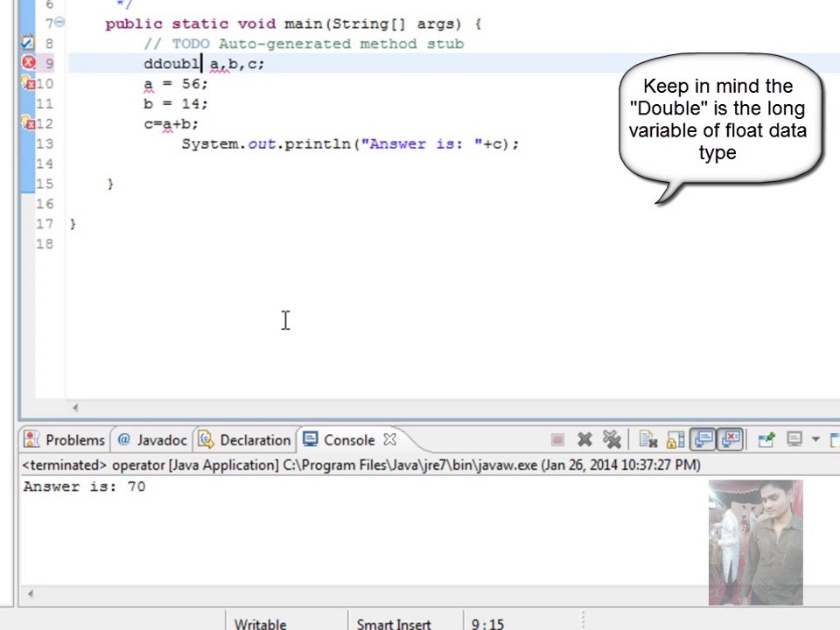Image resolution: width=840 pixels, height=630 pixels.
Task: Click the presenter webcam thumbnail
Action: click(x=755, y=542)
